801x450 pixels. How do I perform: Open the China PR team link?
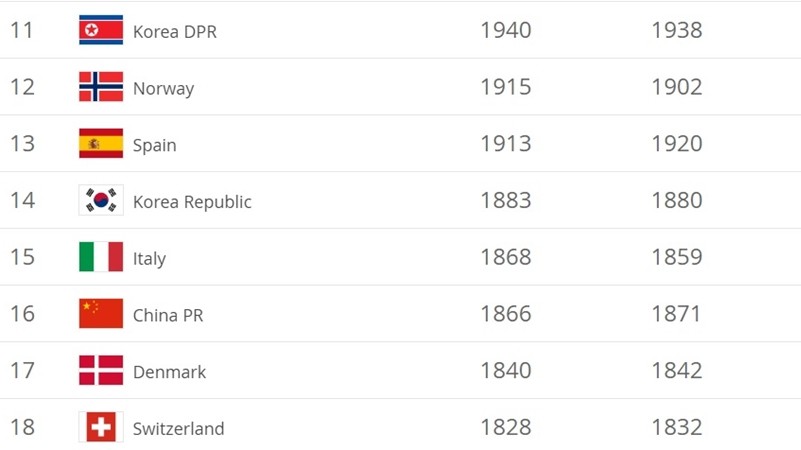coord(168,316)
